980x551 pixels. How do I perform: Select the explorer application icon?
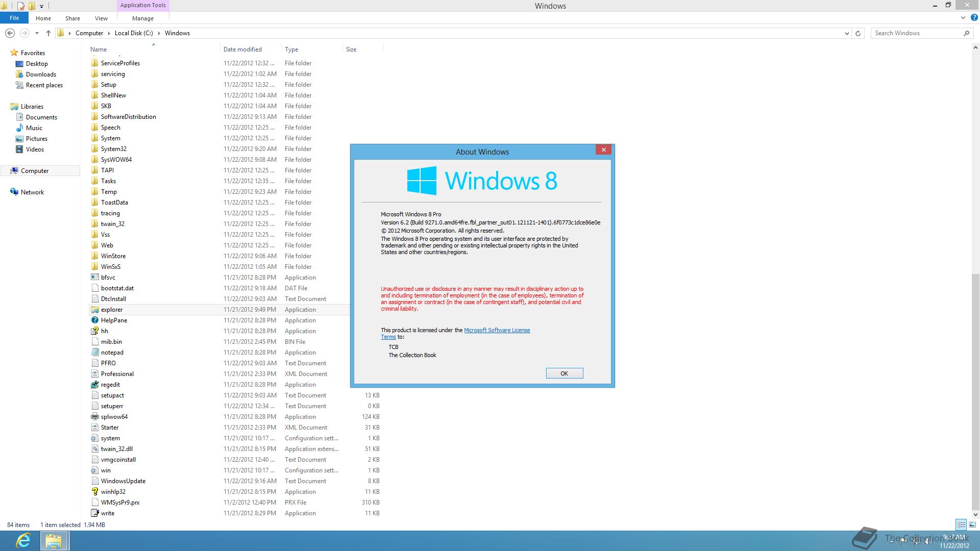95,310
